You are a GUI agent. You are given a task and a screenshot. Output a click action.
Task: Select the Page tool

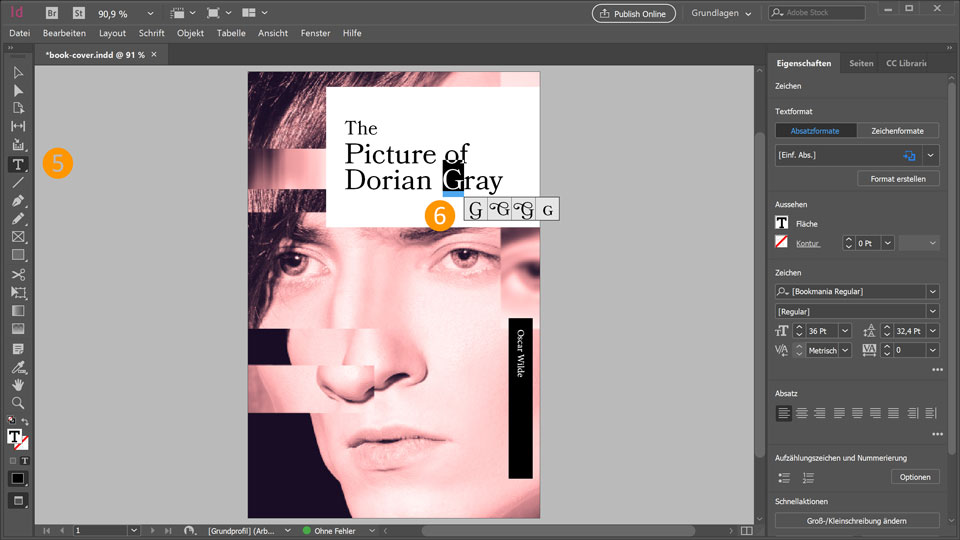18,108
